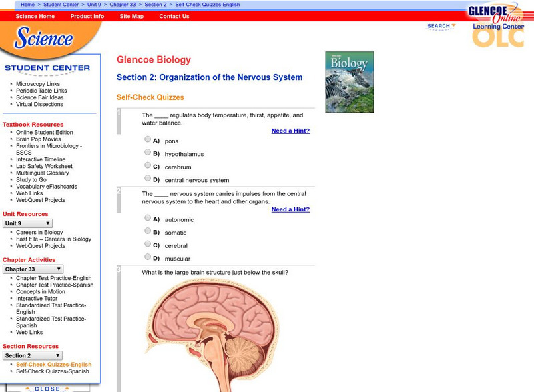
Task: Click the Unit 9 breadcrumb link
Action: 94,5
